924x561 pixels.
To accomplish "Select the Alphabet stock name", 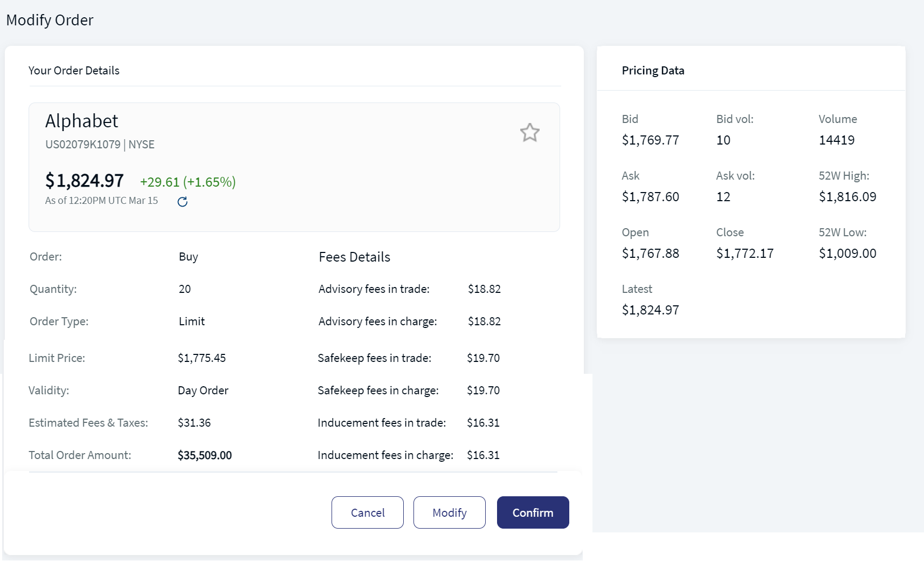I will pos(81,121).
